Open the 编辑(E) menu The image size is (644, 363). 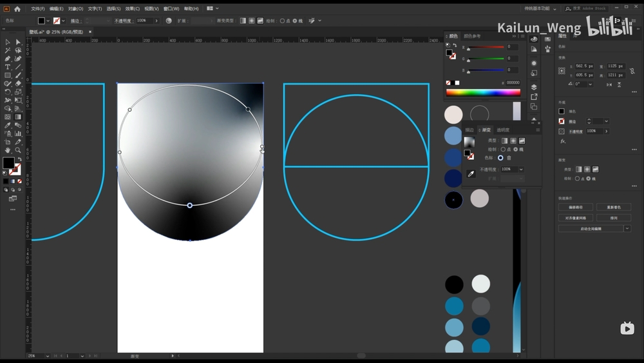56,8
